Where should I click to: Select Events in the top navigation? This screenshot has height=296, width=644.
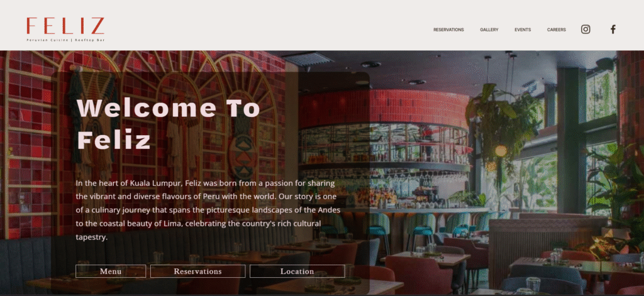(x=523, y=30)
